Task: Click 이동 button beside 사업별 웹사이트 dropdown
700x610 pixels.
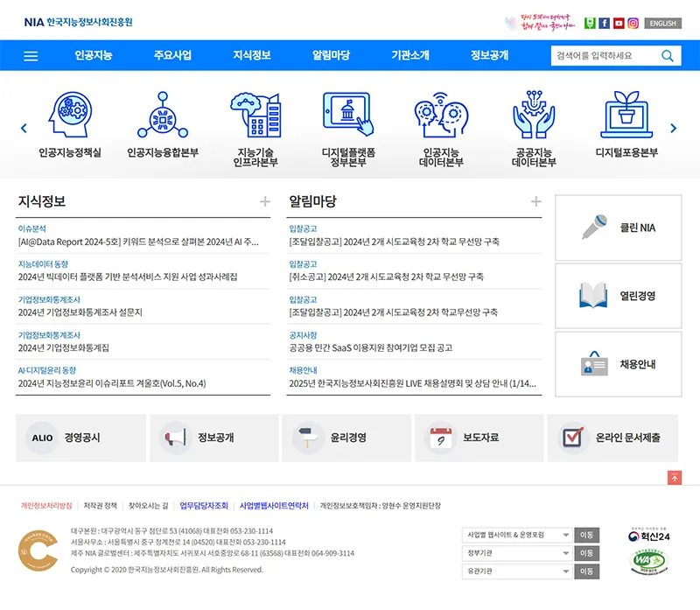Action: click(586, 535)
